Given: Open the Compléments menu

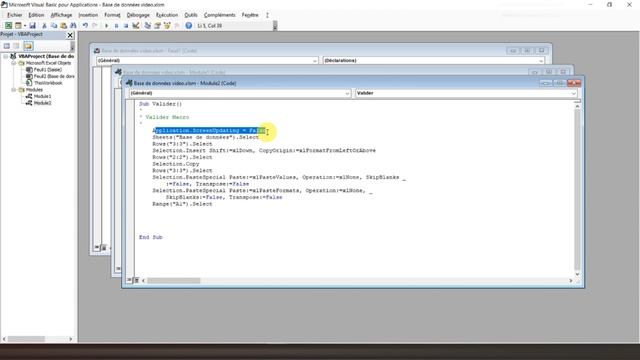Looking at the screenshot, I should click(220, 15).
